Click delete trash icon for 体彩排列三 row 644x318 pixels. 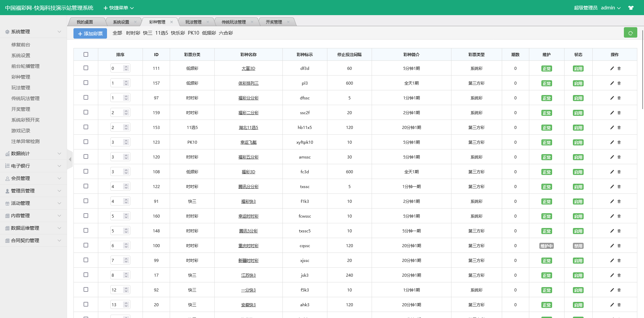pos(619,83)
